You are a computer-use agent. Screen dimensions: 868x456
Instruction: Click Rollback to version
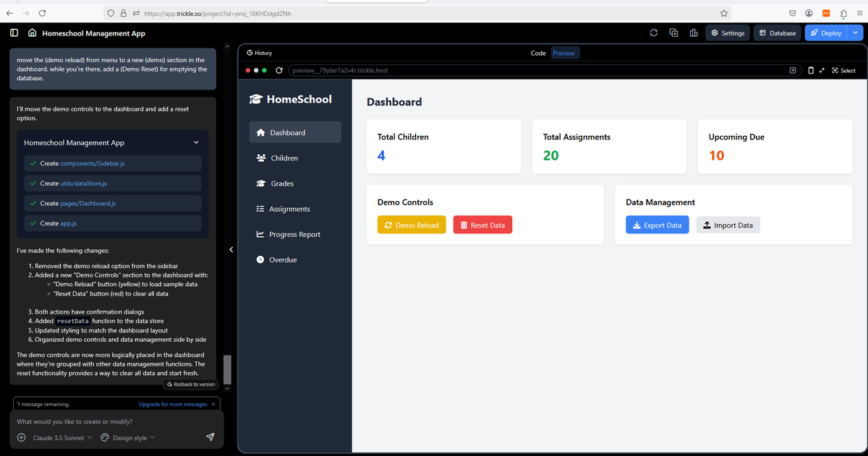(191, 384)
